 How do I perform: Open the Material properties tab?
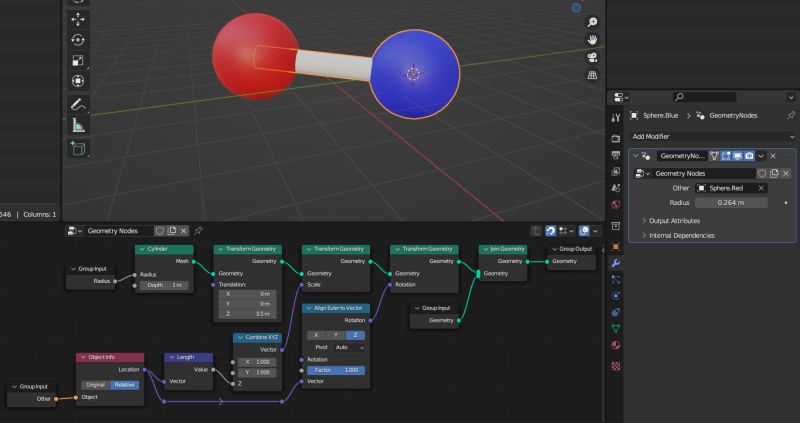[x=616, y=345]
